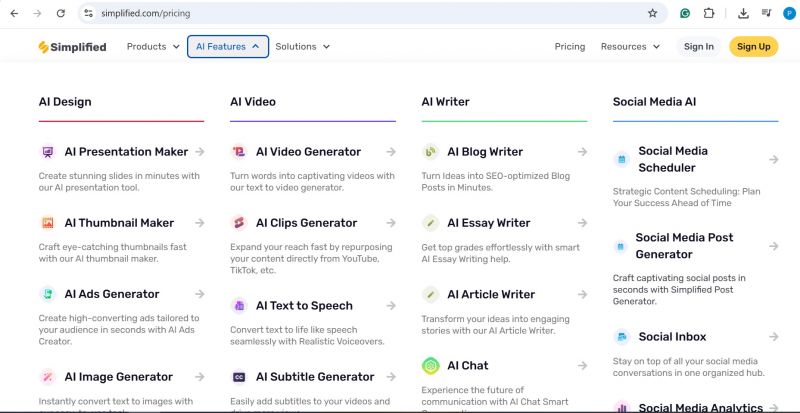Click the yellow Sign Up button

click(754, 46)
